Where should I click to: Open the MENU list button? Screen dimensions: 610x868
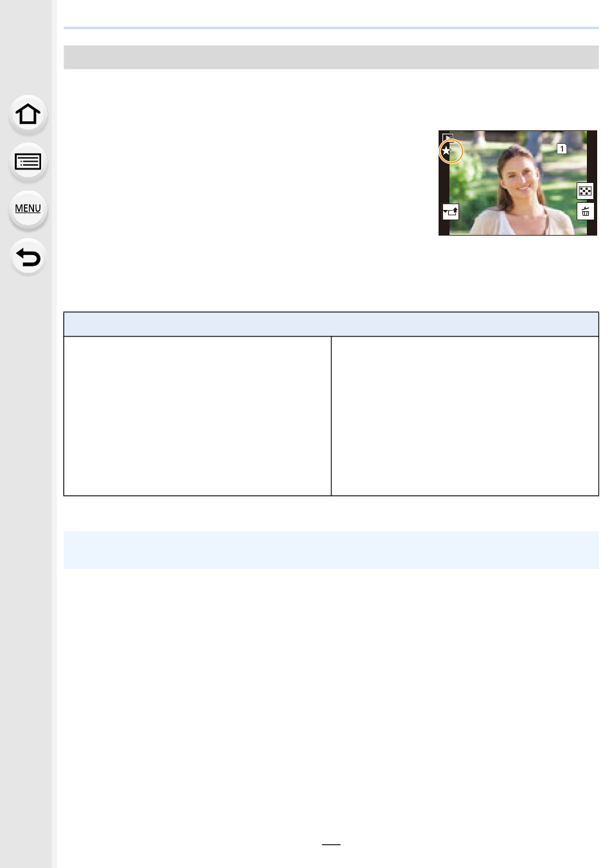tap(28, 209)
